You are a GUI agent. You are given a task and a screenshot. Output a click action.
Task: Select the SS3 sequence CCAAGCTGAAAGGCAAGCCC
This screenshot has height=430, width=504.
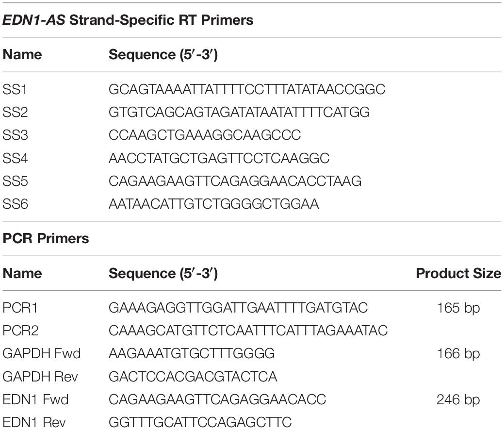(205, 135)
